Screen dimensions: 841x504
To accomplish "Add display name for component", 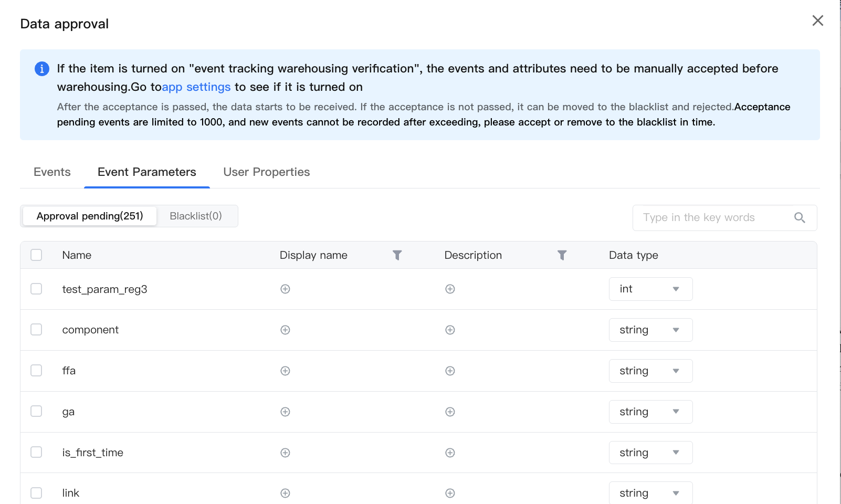I will coord(285,330).
